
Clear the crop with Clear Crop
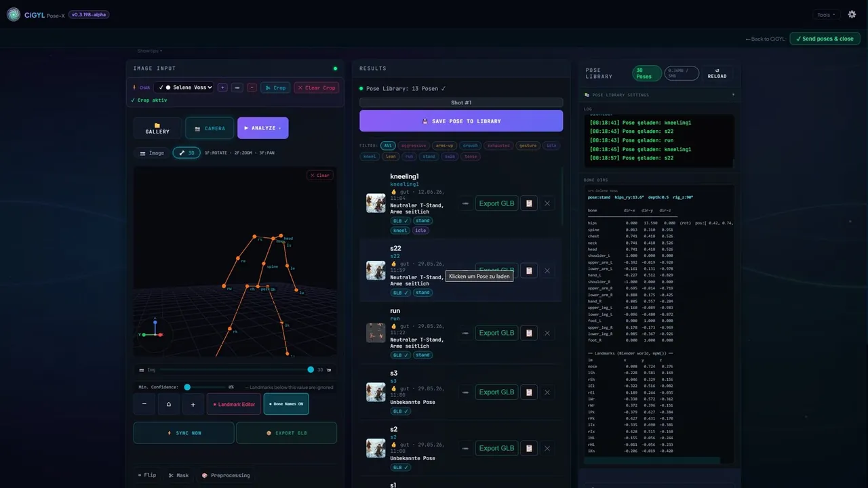tap(317, 87)
